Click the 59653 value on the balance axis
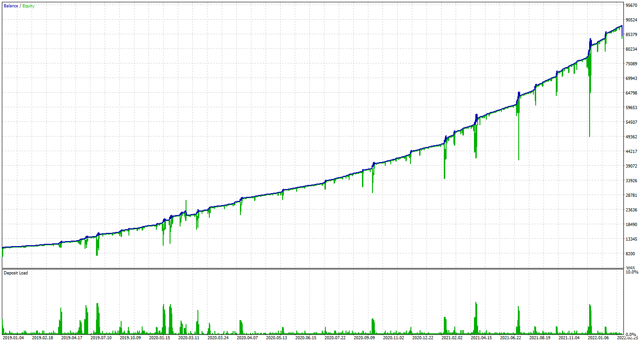The image size is (644, 342). point(631,108)
